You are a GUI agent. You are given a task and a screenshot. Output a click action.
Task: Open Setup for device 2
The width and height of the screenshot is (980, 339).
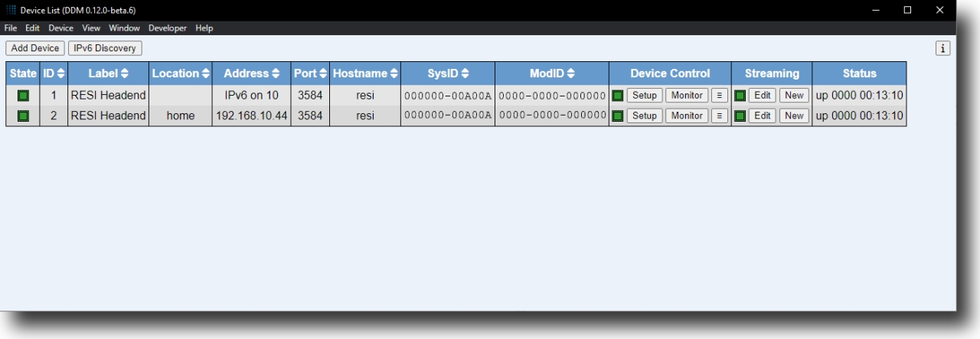645,116
